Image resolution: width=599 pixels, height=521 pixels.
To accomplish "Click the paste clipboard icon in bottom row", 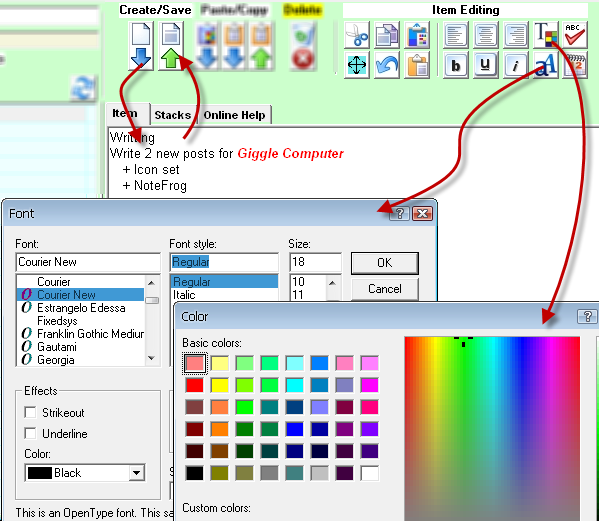I will pos(417,65).
